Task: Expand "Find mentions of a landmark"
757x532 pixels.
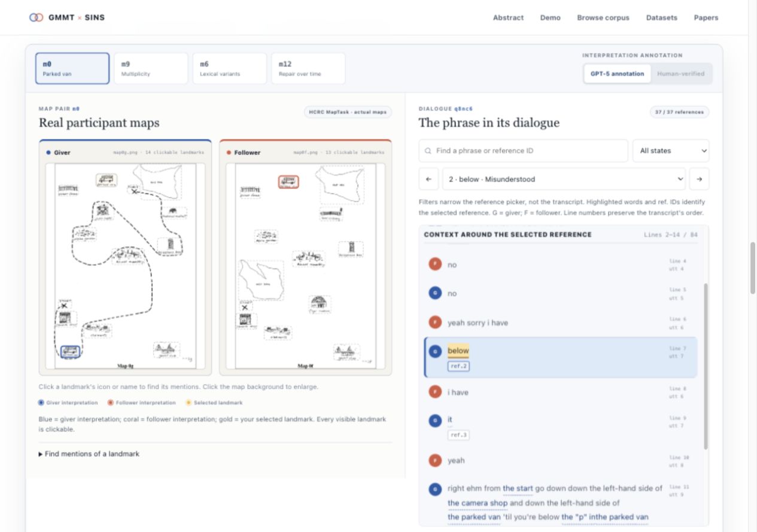Action: [89, 454]
